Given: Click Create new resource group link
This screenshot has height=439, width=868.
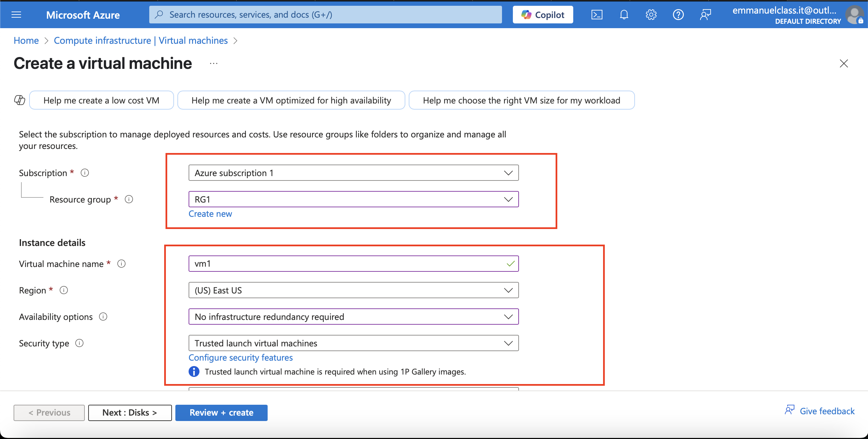Looking at the screenshot, I should 210,214.
